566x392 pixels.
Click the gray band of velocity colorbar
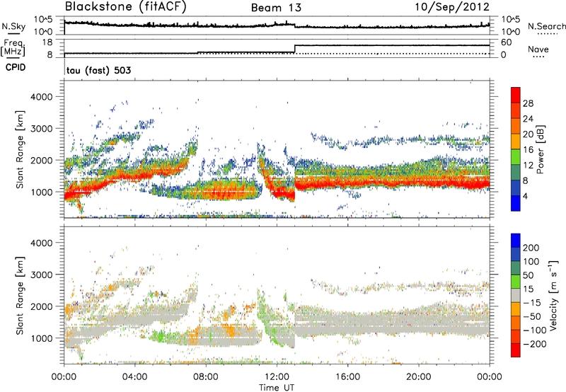click(516, 295)
